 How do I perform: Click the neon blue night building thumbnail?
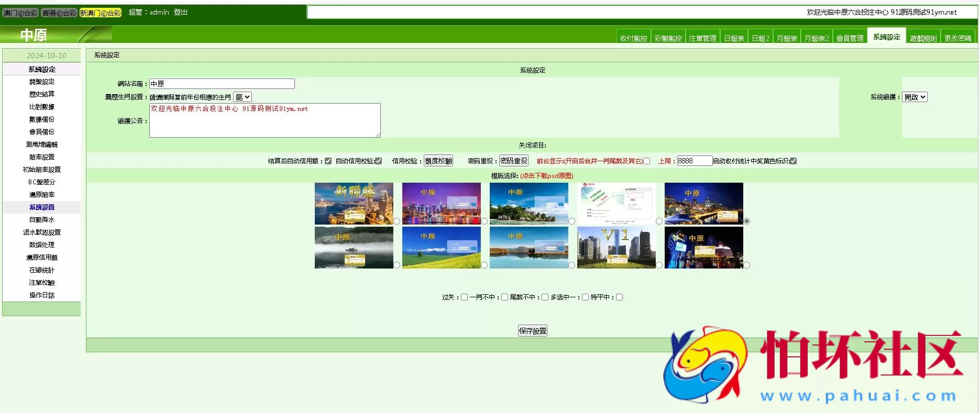pos(704,248)
